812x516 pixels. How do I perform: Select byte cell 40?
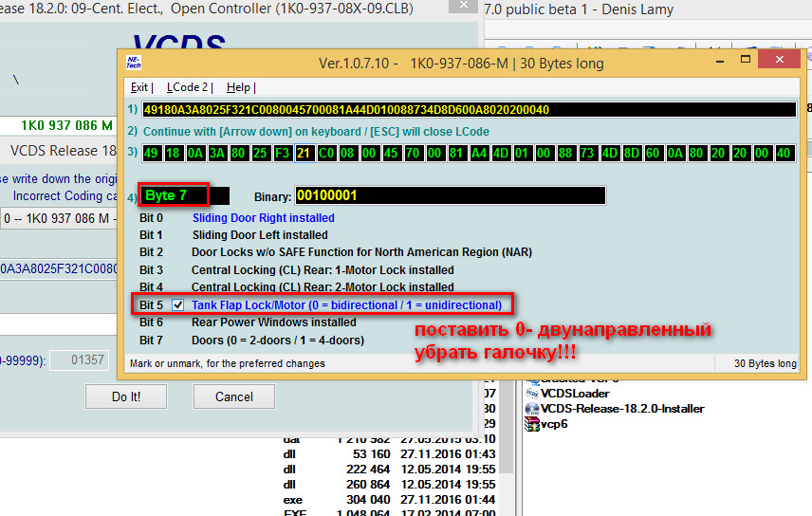tap(784, 154)
